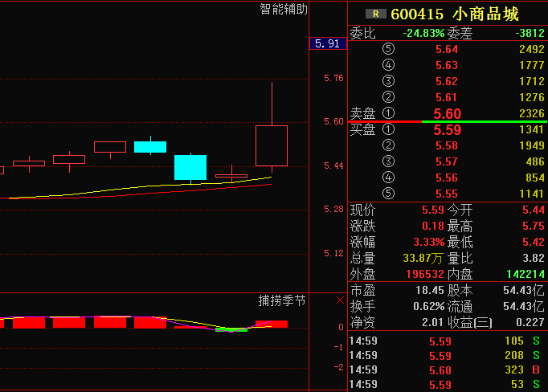Select buy price 5.58
The width and height of the screenshot is (548, 392).
(447, 145)
